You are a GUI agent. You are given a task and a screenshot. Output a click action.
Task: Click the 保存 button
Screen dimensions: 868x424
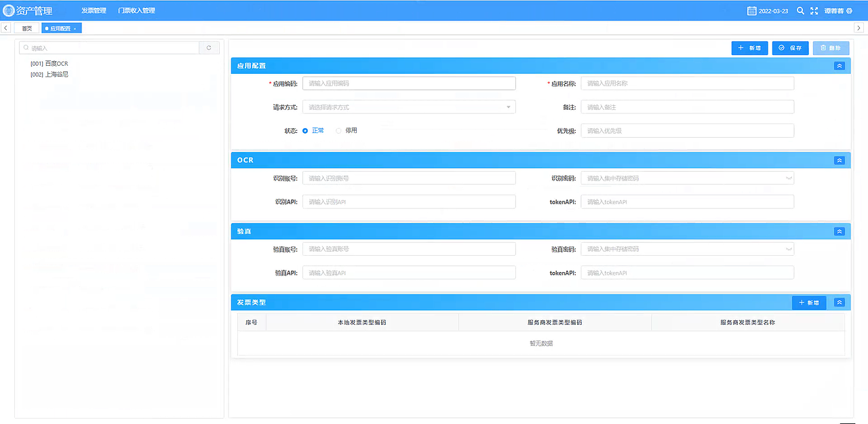point(791,48)
